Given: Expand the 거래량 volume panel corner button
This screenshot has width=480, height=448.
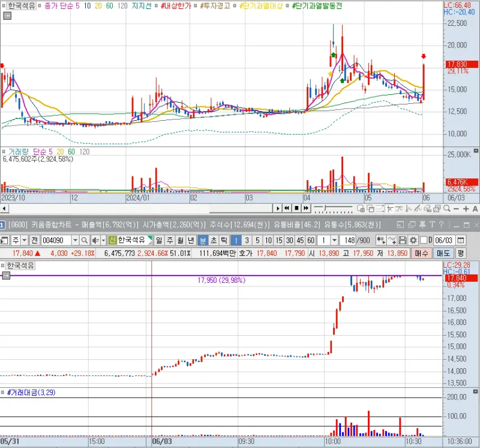Looking at the screenshot, I should (476, 151).
